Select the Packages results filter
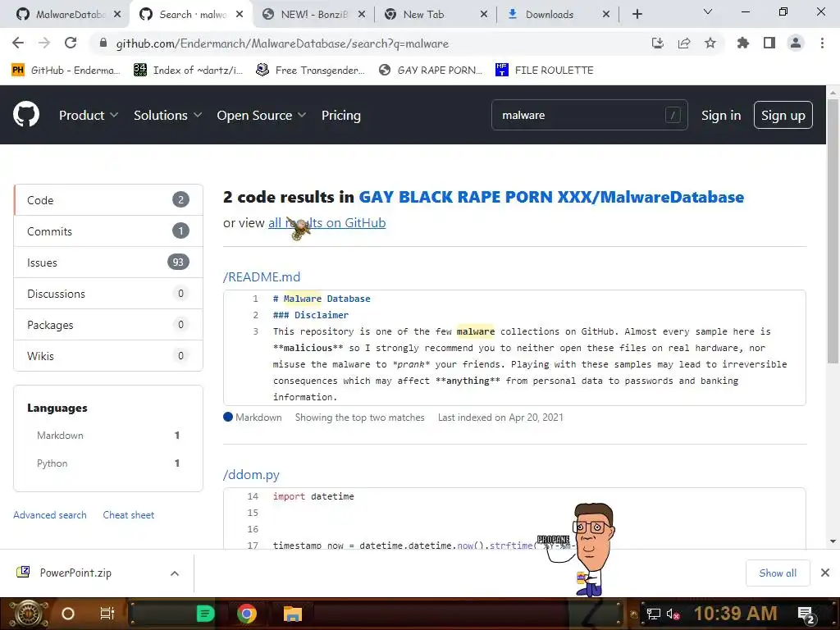Image resolution: width=840 pixels, height=630 pixels. tap(108, 324)
